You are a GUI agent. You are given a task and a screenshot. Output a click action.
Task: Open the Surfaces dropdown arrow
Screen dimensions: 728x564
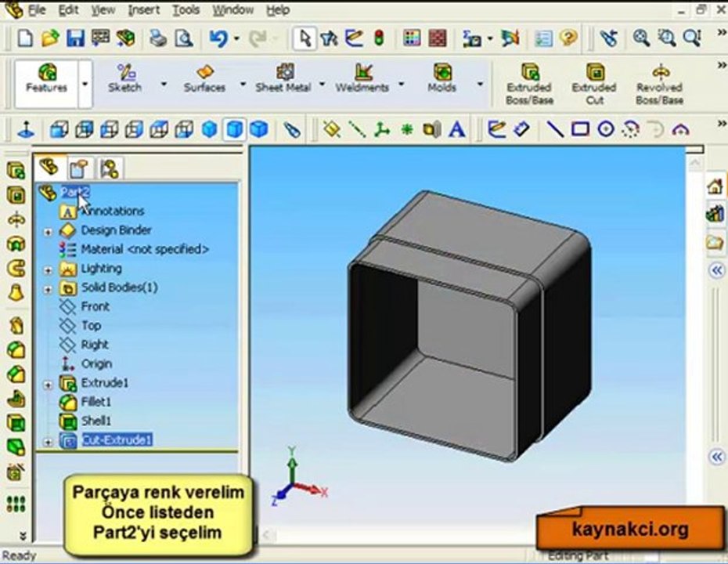click(243, 84)
